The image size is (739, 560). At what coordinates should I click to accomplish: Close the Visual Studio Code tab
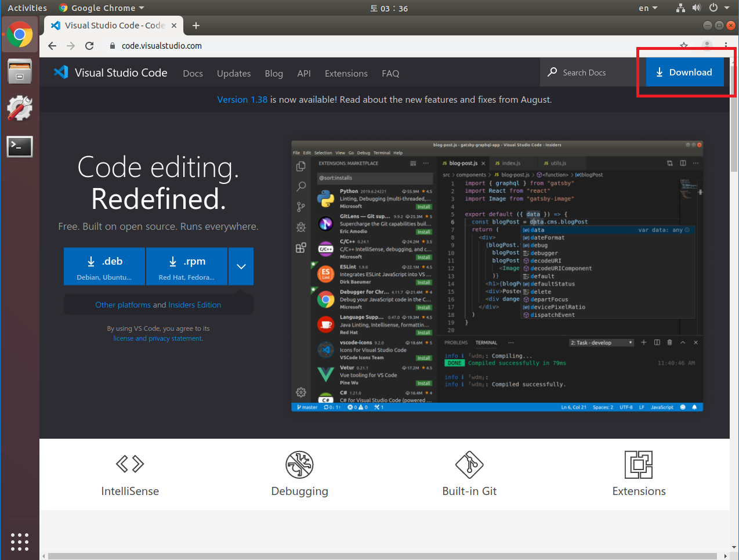(x=174, y=26)
